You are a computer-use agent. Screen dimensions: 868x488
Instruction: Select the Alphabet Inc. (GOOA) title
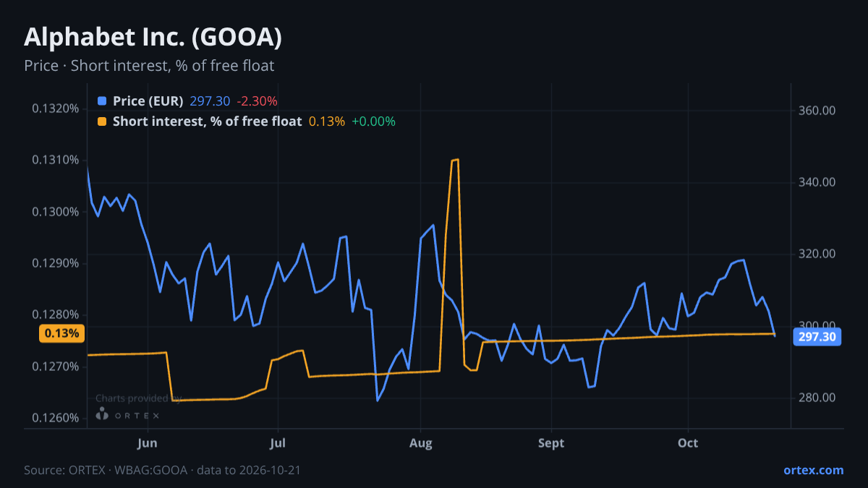coord(153,38)
